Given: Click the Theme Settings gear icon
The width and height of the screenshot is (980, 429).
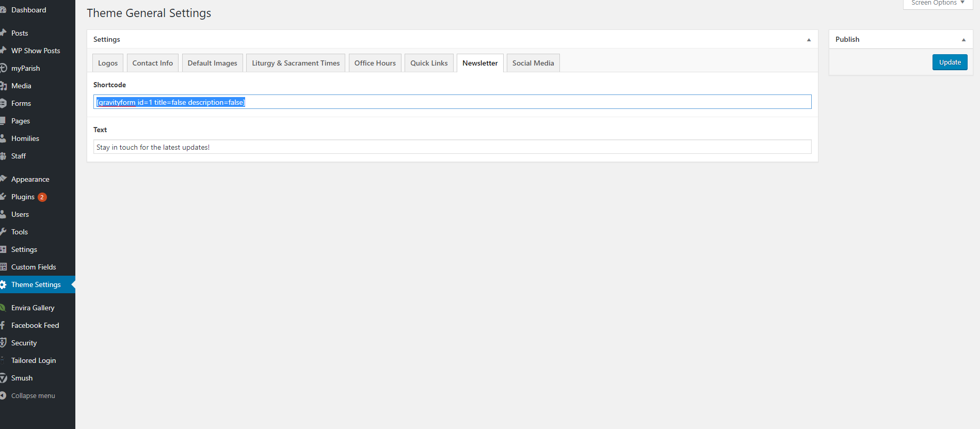Looking at the screenshot, I should tap(3, 284).
